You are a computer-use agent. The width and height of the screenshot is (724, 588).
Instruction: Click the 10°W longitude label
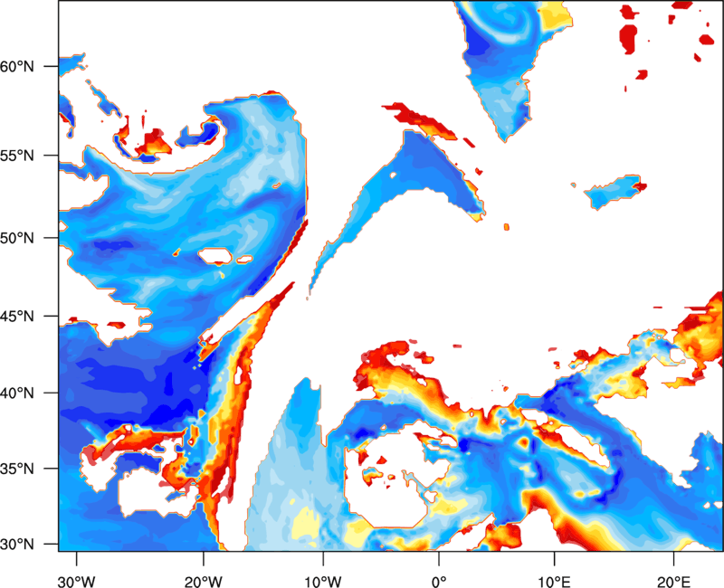tap(323, 582)
